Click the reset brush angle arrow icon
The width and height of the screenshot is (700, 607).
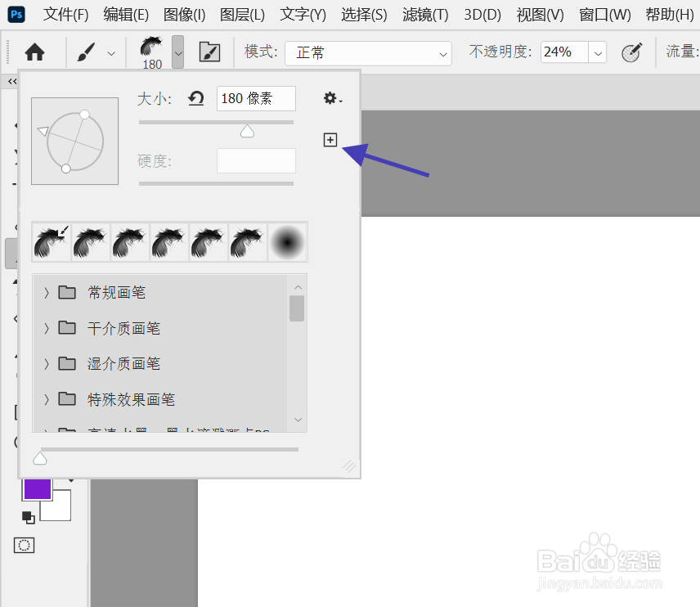(x=195, y=97)
